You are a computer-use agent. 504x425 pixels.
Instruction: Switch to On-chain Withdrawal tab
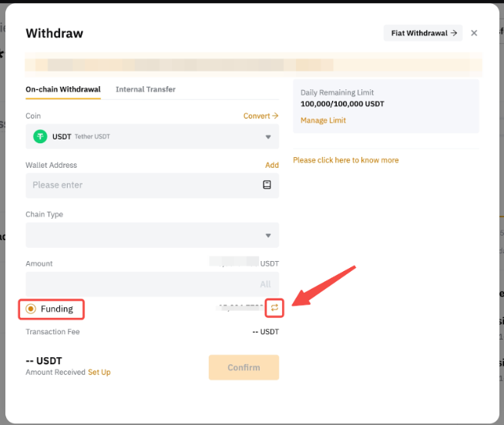tap(63, 89)
